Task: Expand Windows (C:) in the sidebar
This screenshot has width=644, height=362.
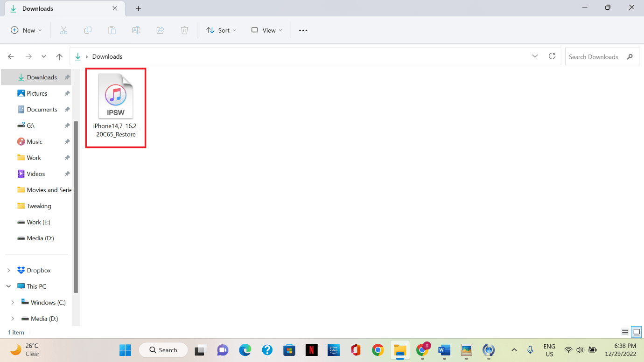Action: pyautogui.click(x=12, y=302)
